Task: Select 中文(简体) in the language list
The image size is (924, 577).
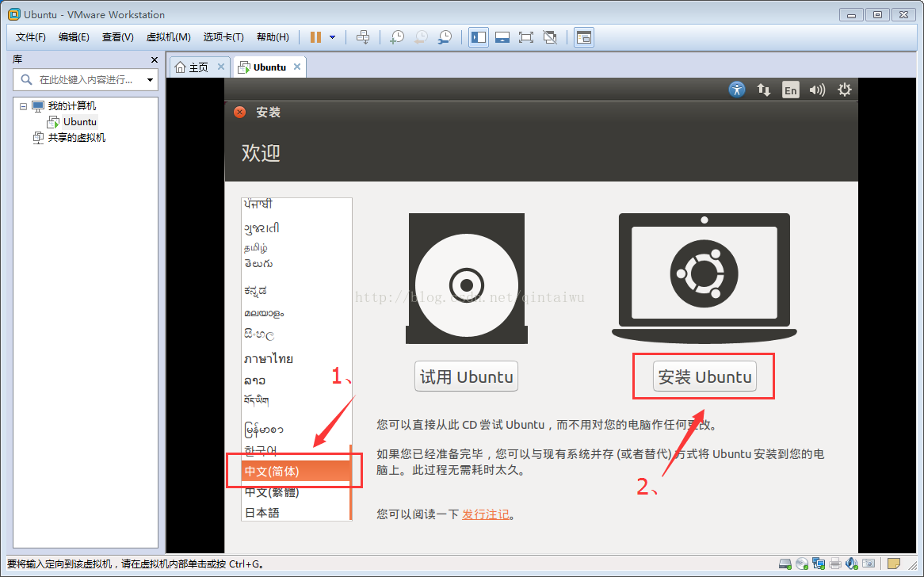Action: coord(296,471)
